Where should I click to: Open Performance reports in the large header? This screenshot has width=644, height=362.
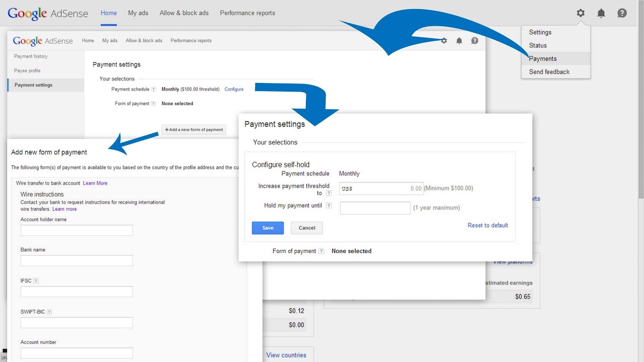click(248, 13)
